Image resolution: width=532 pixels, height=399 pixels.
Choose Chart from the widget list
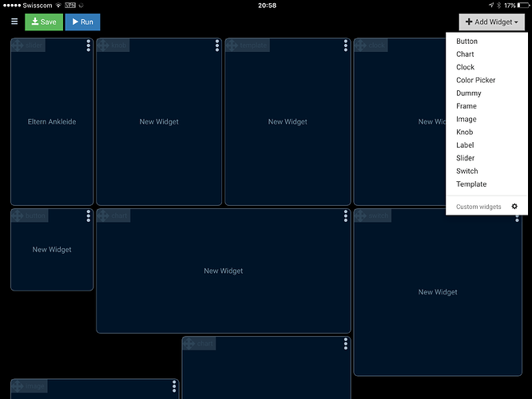[465, 54]
